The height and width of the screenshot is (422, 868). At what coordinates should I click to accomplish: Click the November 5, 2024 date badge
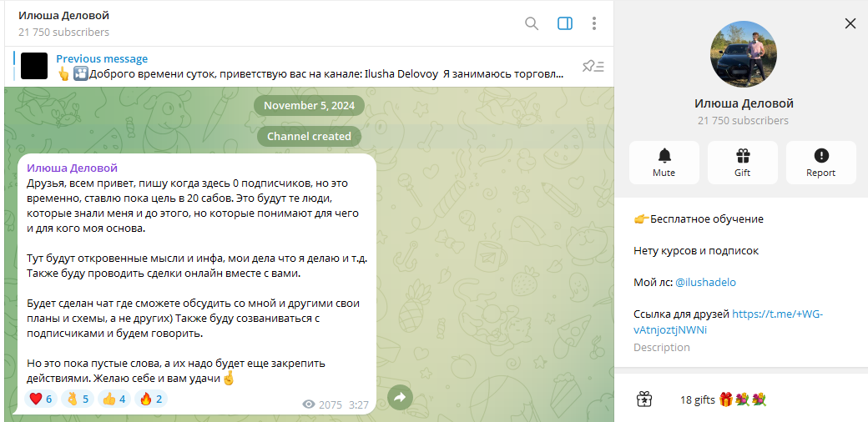(309, 106)
